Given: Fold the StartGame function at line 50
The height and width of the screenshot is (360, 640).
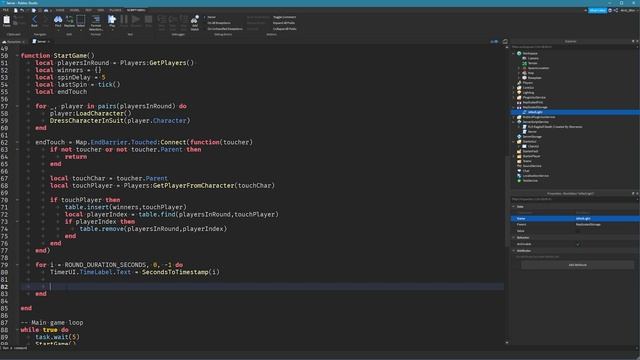Looking at the screenshot, I should tap(17, 56).
